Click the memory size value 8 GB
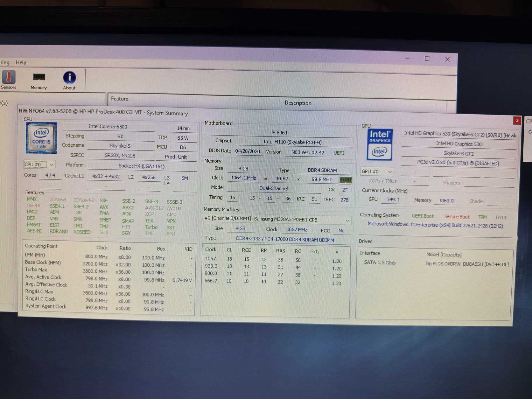 click(x=243, y=169)
